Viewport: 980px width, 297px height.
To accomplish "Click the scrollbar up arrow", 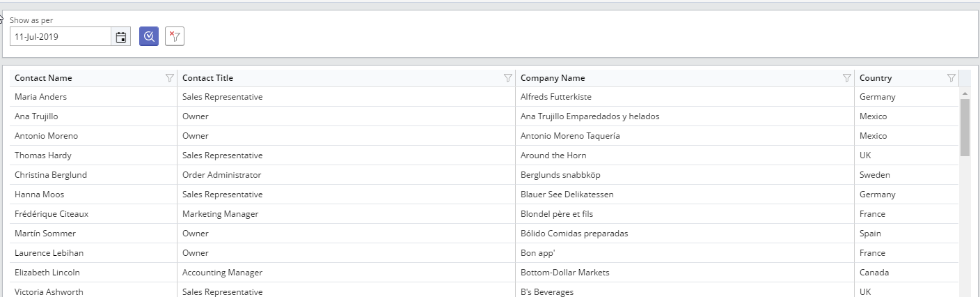I will point(965,93).
